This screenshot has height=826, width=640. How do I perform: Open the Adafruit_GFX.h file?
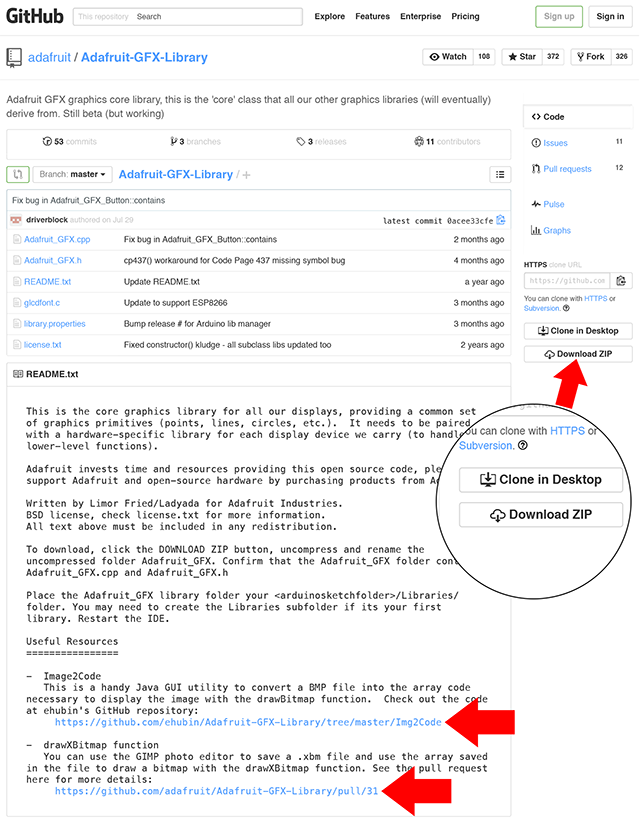[53, 261]
